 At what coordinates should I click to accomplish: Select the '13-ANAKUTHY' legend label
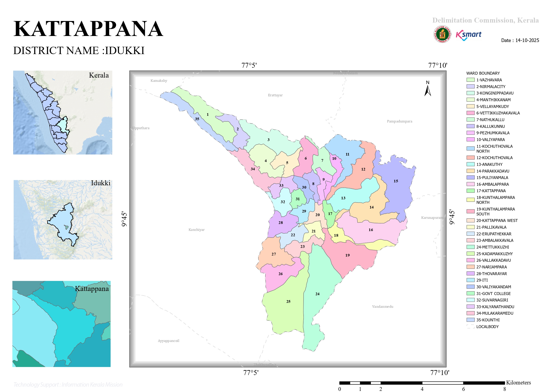(489, 164)
